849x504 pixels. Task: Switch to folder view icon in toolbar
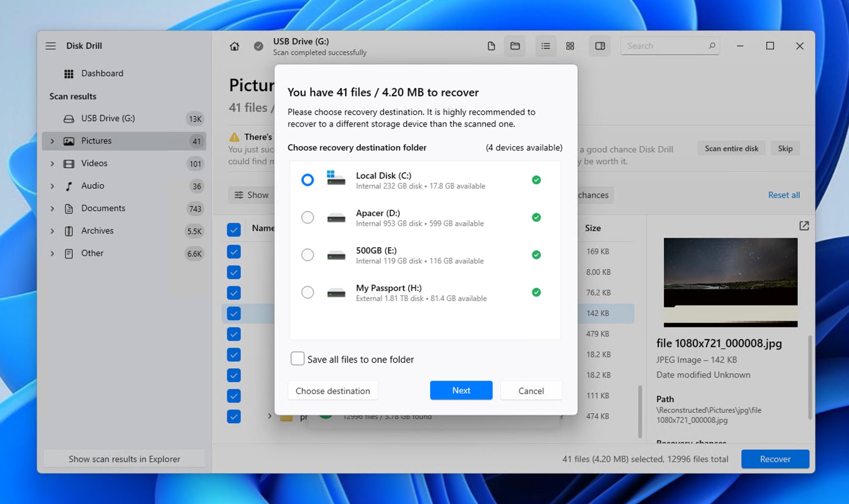click(515, 46)
